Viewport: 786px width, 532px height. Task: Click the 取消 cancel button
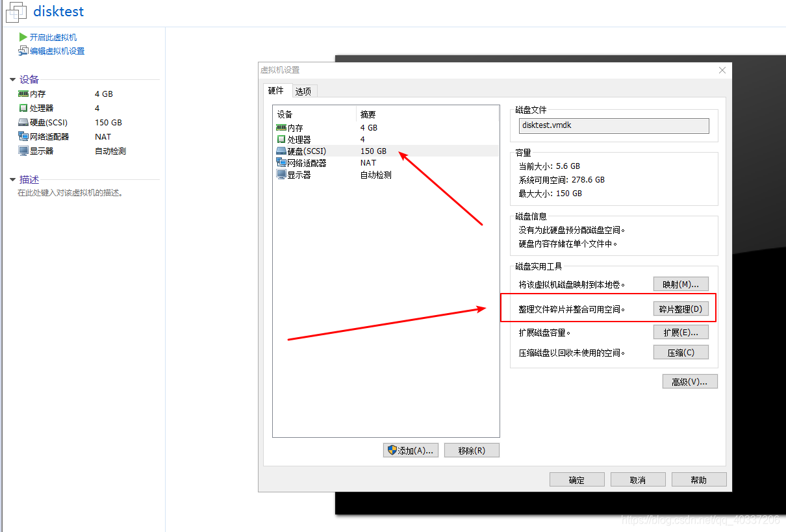pyautogui.click(x=638, y=480)
